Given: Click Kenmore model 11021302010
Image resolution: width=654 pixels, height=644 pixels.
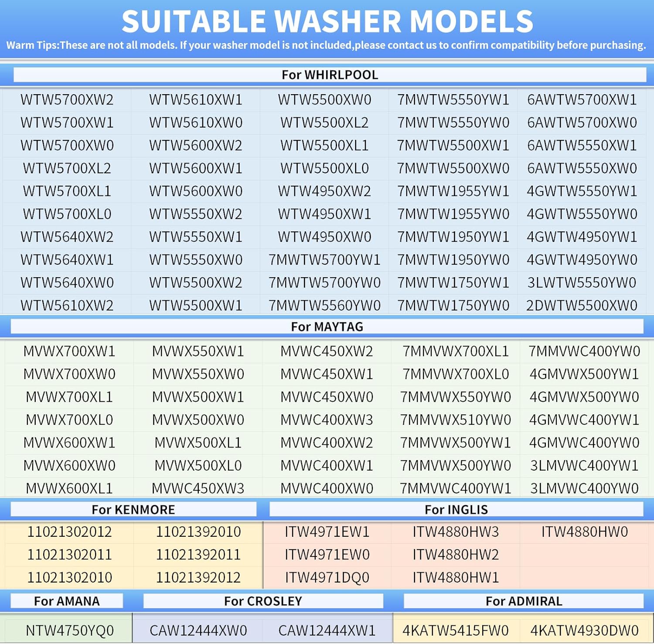Looking at the screenshot, I should coord(69,578).
